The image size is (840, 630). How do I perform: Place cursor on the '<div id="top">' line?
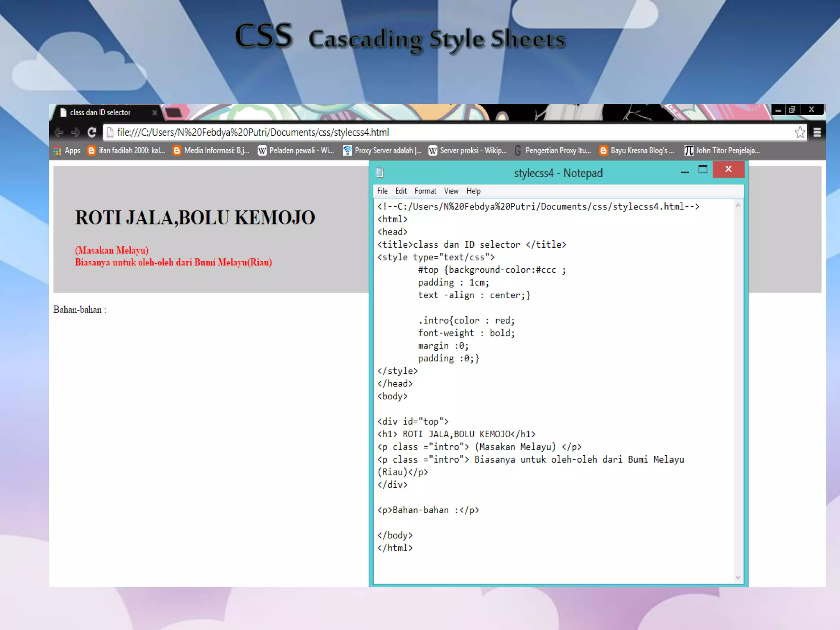pos(413,421)
